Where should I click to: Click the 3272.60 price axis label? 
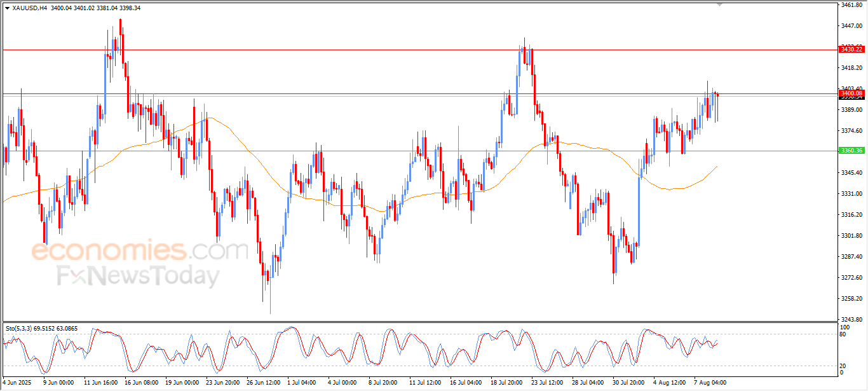click(x=851, y=278)
